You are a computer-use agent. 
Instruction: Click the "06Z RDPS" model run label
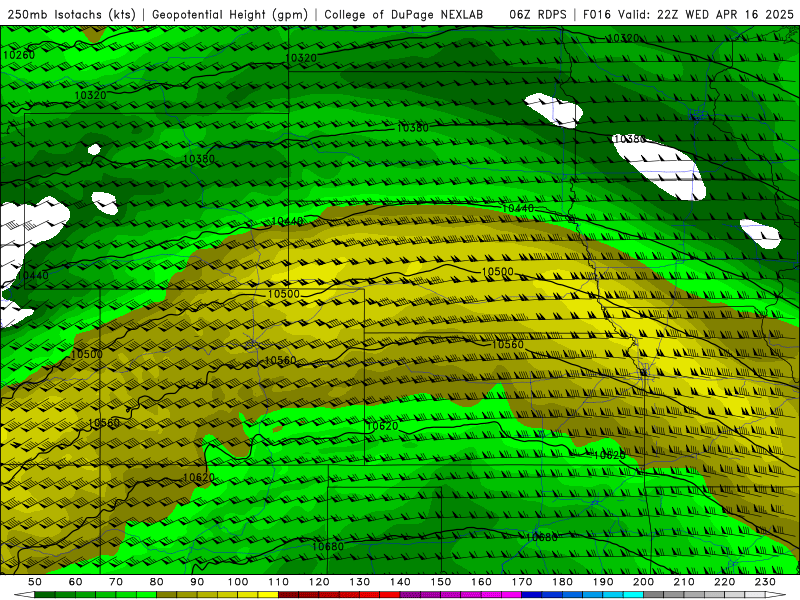click(x=538, y=15)
